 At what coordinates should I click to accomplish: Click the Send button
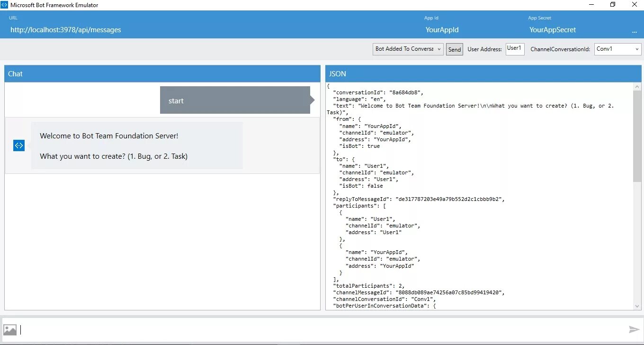(x=455, y=49)
